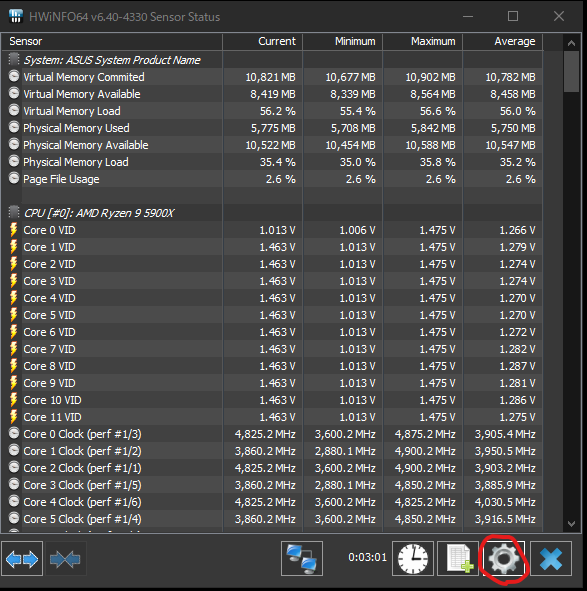Maximize the HWiNFO64 Sensor Status window
This screenshot has width=587, height=591.
(x=513, y=16)
